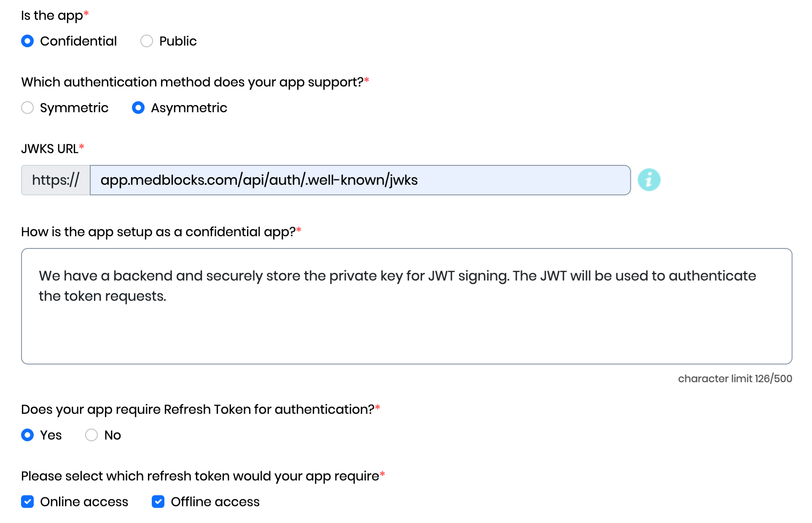Click the https:// prefix box
The height and width of the screenshot is (523, 812).
point(56,180)
